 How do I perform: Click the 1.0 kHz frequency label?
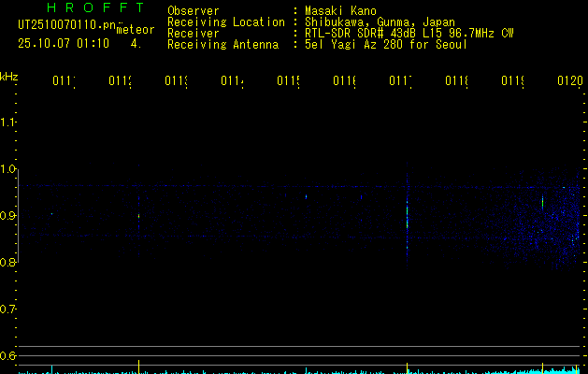(x=8, y=169)
